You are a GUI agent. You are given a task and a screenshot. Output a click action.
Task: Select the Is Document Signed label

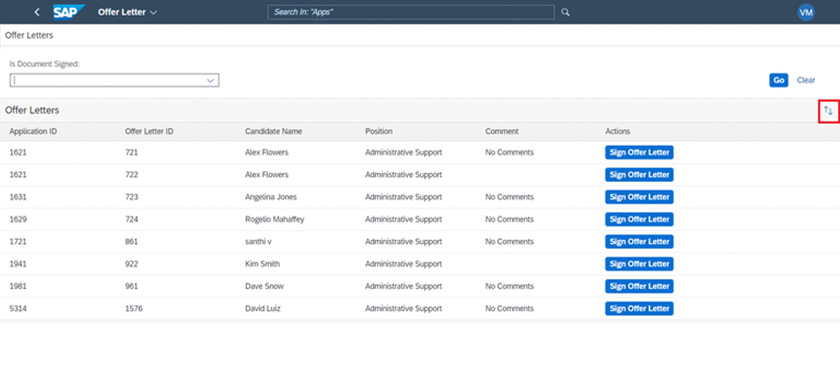coord(44,64)
